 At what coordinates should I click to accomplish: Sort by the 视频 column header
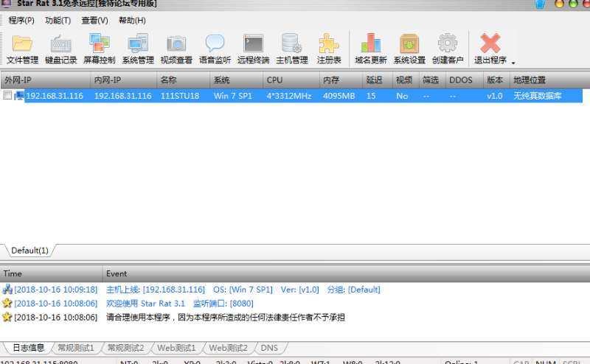coord(406,80)
